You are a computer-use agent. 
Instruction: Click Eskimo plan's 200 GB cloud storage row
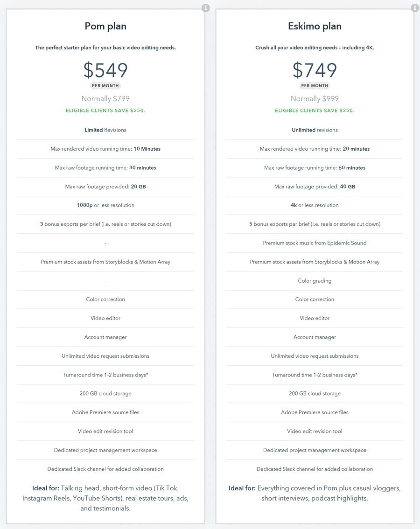(x=315, y=393)
